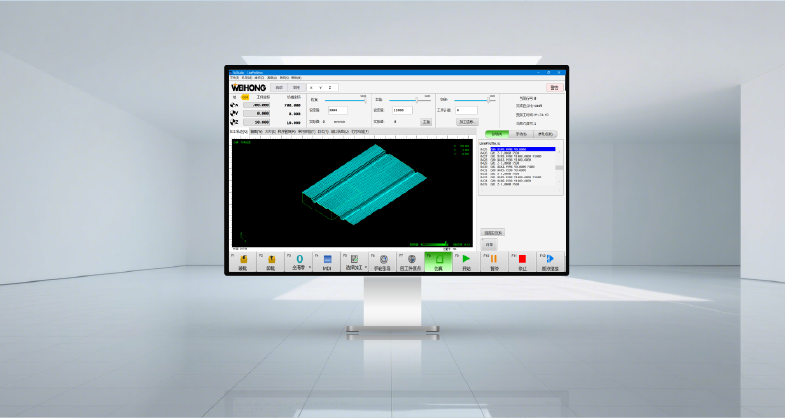The height and width of the screenshot is (418, 785).
Task: Click the blue F12 resume icon at far right
Action: (x=550, y=259)
